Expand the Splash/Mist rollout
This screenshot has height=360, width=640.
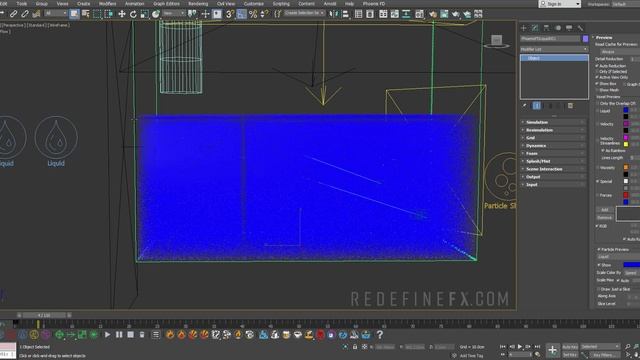click(553, 161)
